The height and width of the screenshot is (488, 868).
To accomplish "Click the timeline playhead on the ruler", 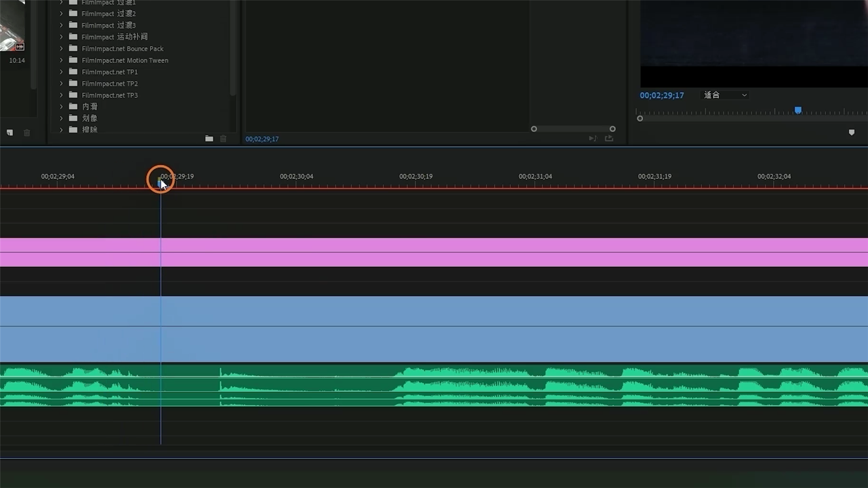I will point(161,182).
